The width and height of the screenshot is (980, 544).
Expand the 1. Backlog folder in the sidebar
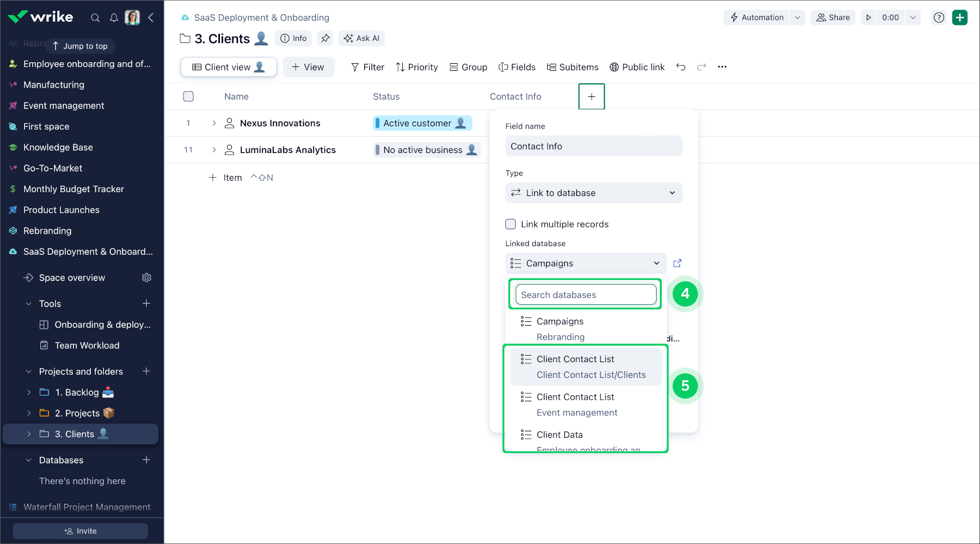29,392
